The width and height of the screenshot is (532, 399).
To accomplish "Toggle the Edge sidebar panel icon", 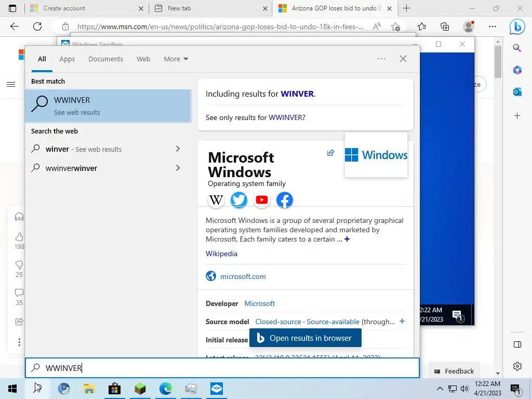I will coord(517,344).
